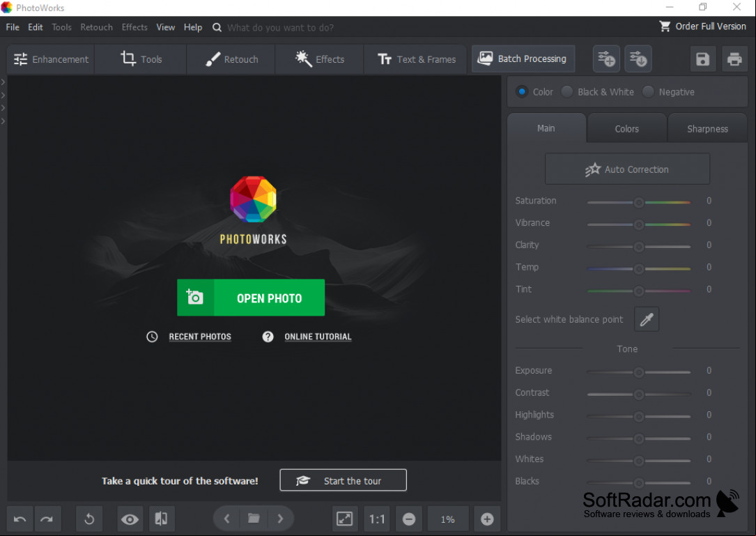Click the Contrast slider handle

639,395
